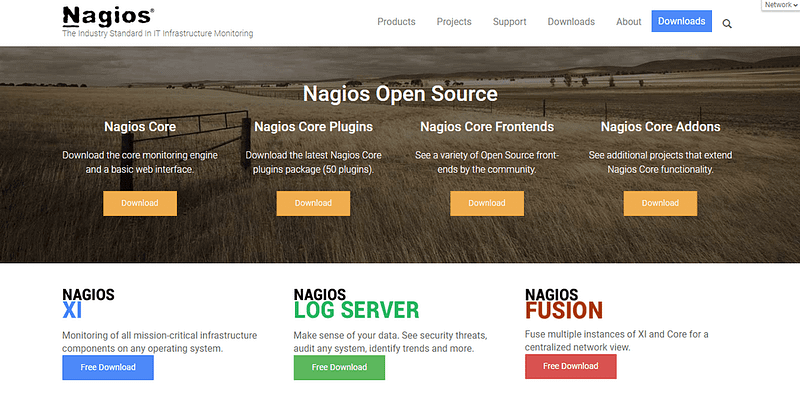Select the Nagios Core Plugins heading
The image size is (800, 404).
pyautogui.click(x=313, y=127)
